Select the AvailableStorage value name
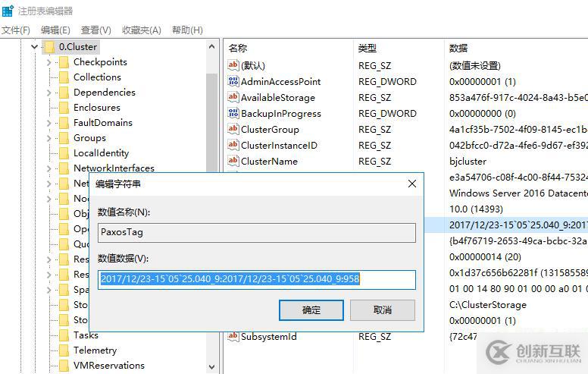The image size is (588, 374). pyautogui.click(x=278, y=98)
